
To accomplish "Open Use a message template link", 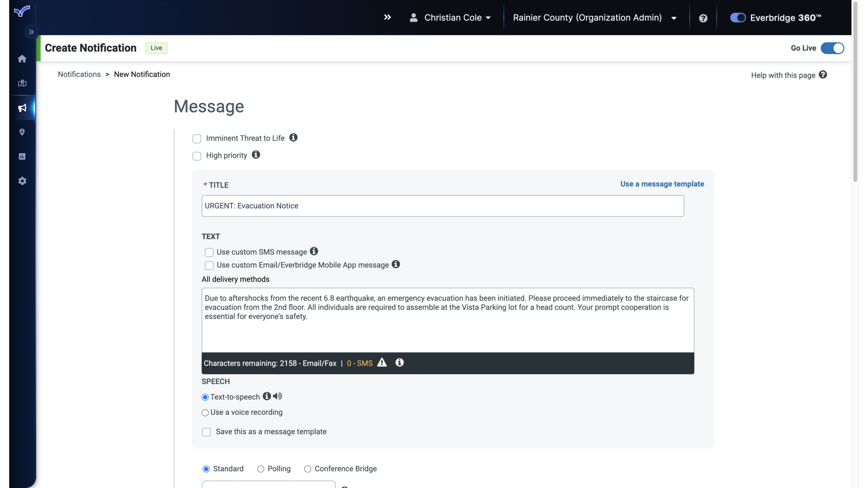I will tap(662, 184).
